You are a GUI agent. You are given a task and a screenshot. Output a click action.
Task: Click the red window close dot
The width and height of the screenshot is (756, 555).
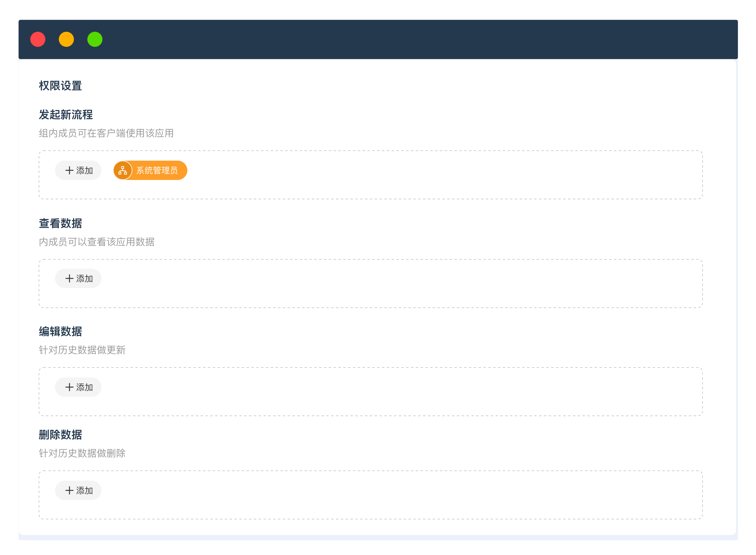tap(38, 39)
